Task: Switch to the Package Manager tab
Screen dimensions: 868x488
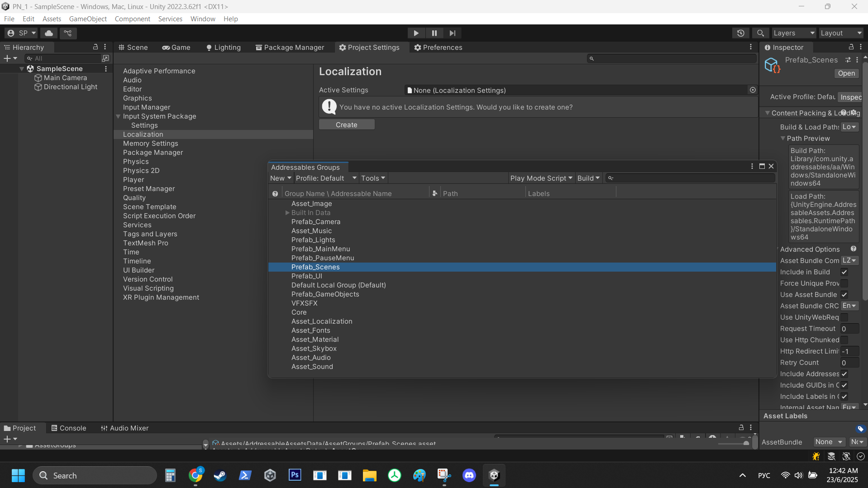Action: click(x=290, y=48)
